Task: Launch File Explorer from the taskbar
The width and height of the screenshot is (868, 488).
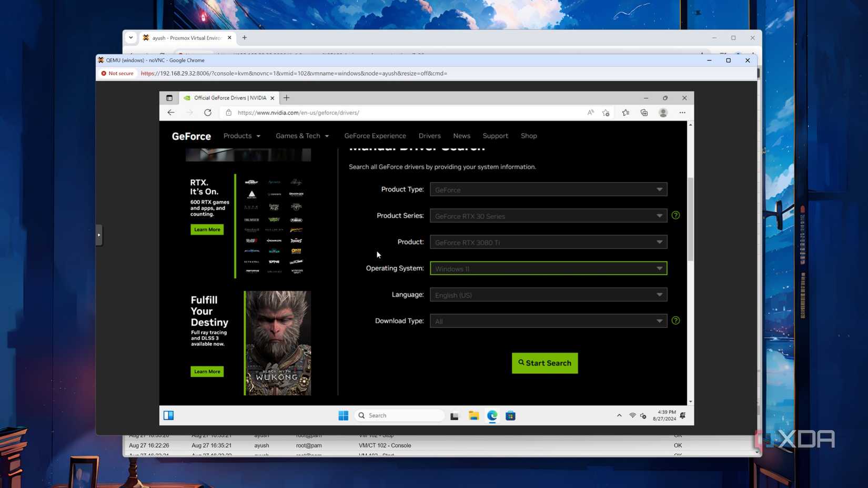Action: [x=474, y=415]
